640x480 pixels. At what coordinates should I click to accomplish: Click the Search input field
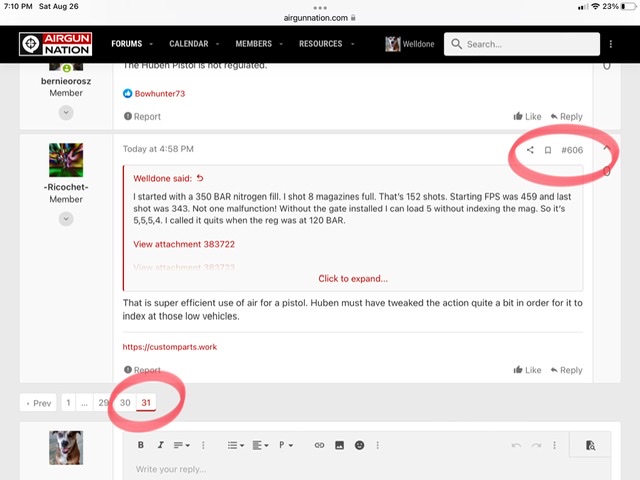tap(522, 44)
